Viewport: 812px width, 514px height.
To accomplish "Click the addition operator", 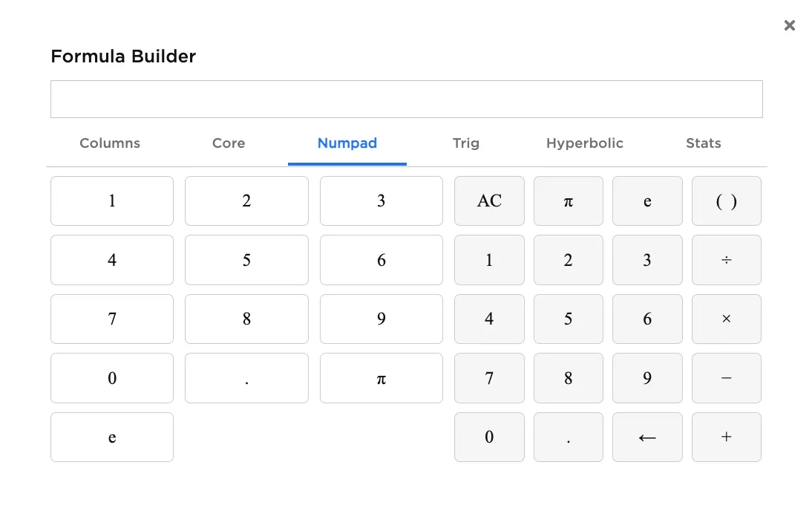I will point(726,437).
